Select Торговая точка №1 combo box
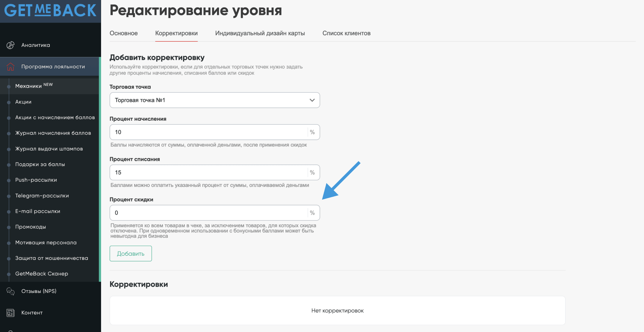Screen dimensions: 644x332 coord(215,100)
